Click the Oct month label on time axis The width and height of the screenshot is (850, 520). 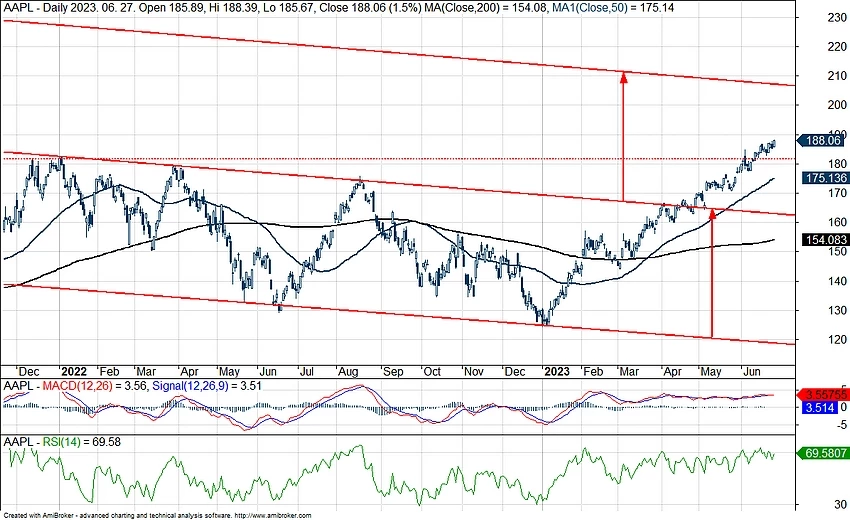[x=432, y=372]
